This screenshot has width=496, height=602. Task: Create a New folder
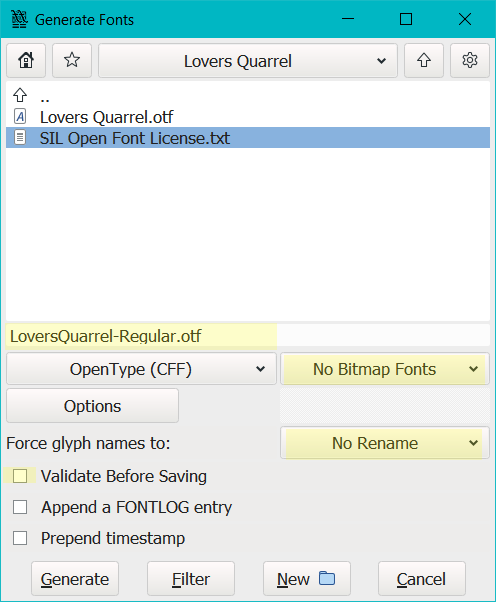tap(307, 579)
